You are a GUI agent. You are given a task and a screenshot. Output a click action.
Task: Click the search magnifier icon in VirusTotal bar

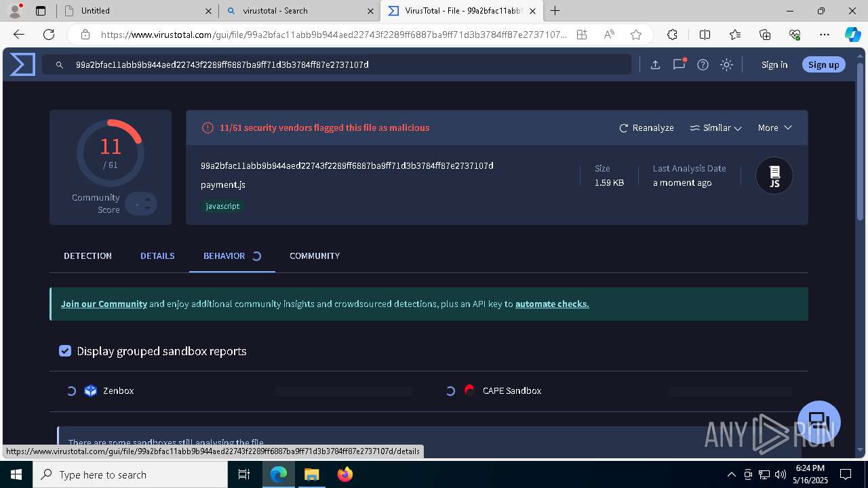click(60, 65)
